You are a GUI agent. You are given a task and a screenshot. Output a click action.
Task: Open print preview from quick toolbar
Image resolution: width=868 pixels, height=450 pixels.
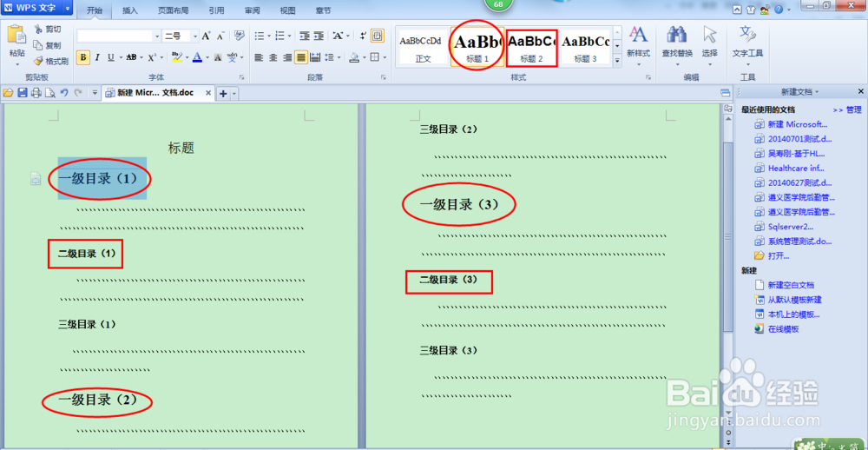[x=50, y=93]
